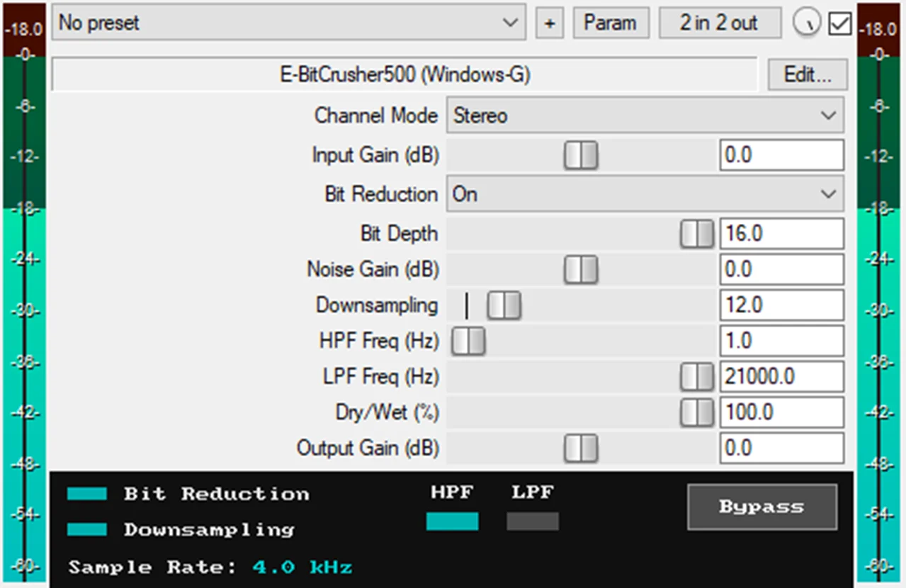Click the Dry/Wet slider handle
This screenshot has height=588, width=906.
[x=697, y=413]
